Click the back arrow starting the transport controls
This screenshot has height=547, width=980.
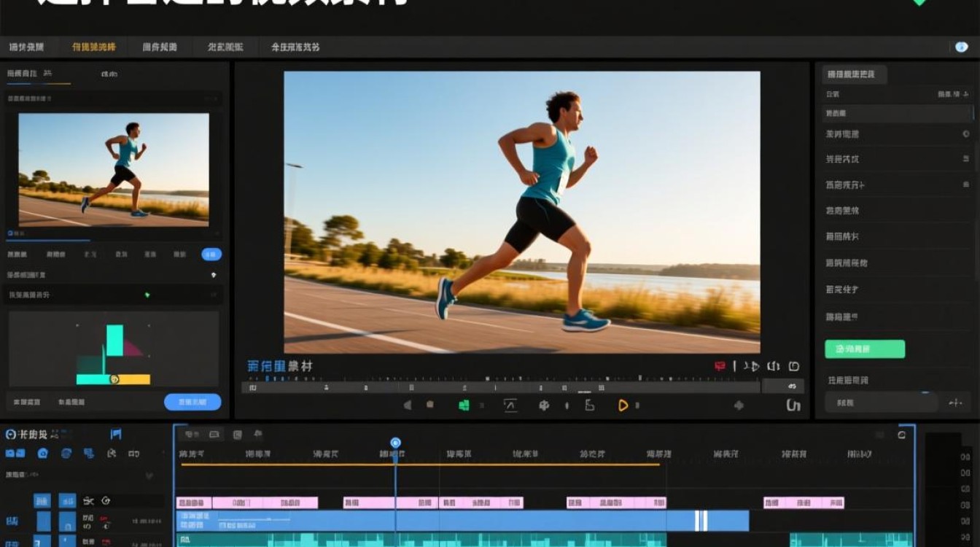(408, 406)
